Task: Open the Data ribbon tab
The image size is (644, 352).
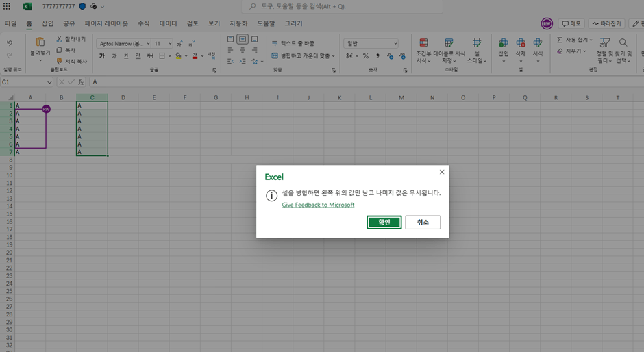Action: (168, 23)
